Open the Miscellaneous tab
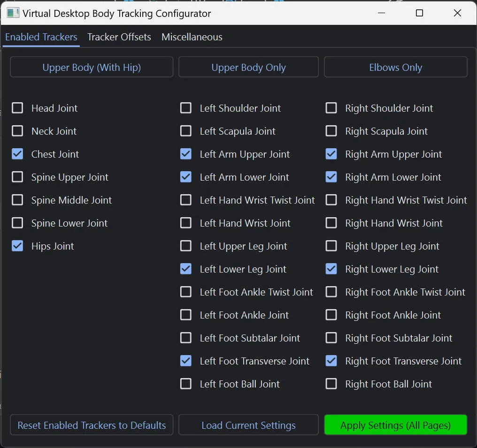Viewport: 477px width, 448px height. [x=192, y=37]
